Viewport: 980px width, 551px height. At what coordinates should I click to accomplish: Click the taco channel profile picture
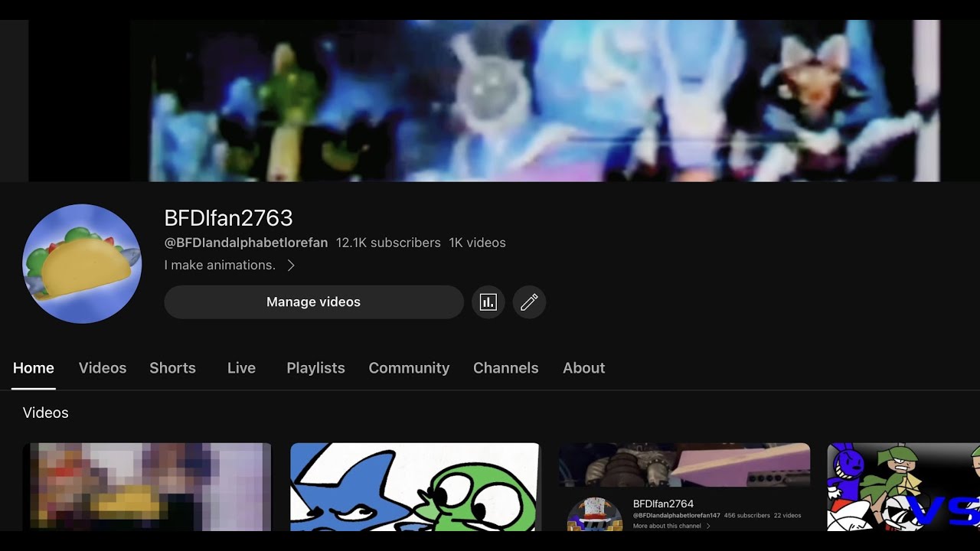click(x=82, y=264)
